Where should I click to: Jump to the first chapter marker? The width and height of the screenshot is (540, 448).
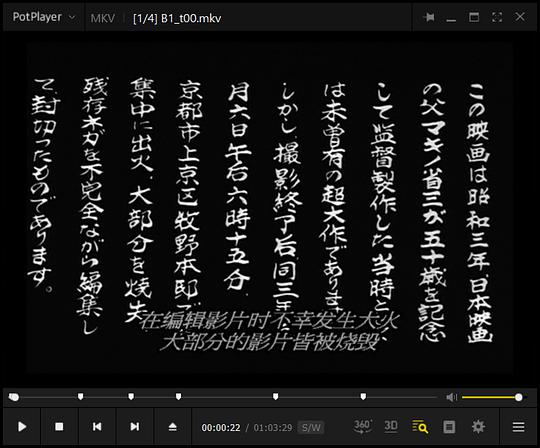click(x=80, y=397)
